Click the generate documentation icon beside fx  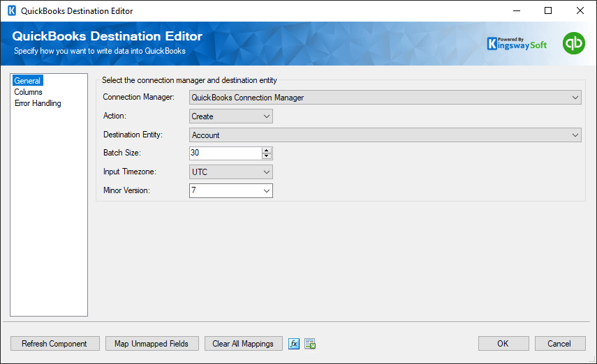coord(310,344)
